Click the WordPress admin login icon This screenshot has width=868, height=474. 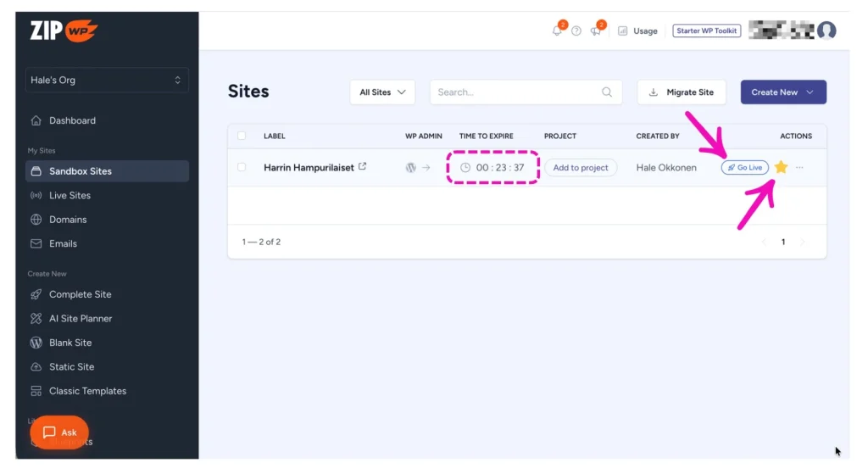pos(411,168)
